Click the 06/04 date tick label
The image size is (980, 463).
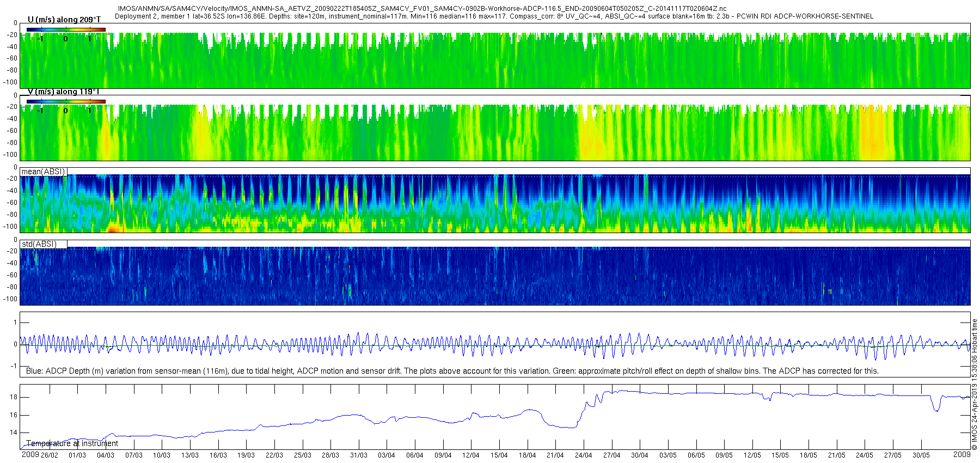(415, 455)
